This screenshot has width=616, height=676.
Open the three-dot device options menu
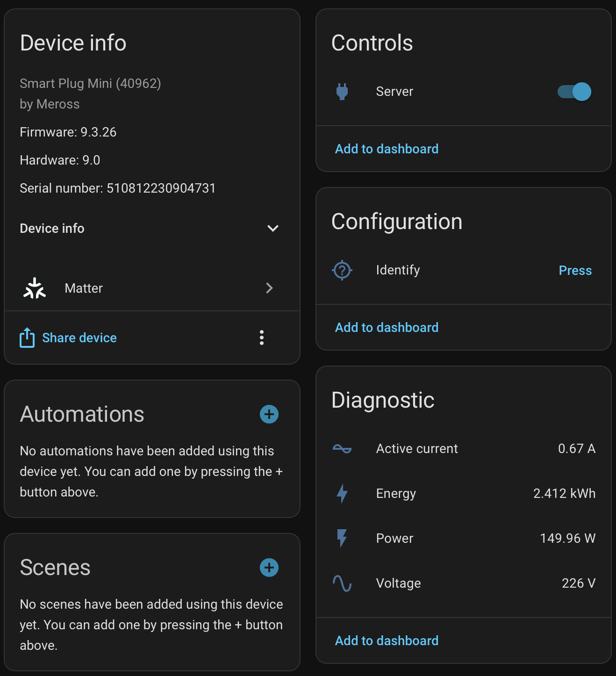262,338
